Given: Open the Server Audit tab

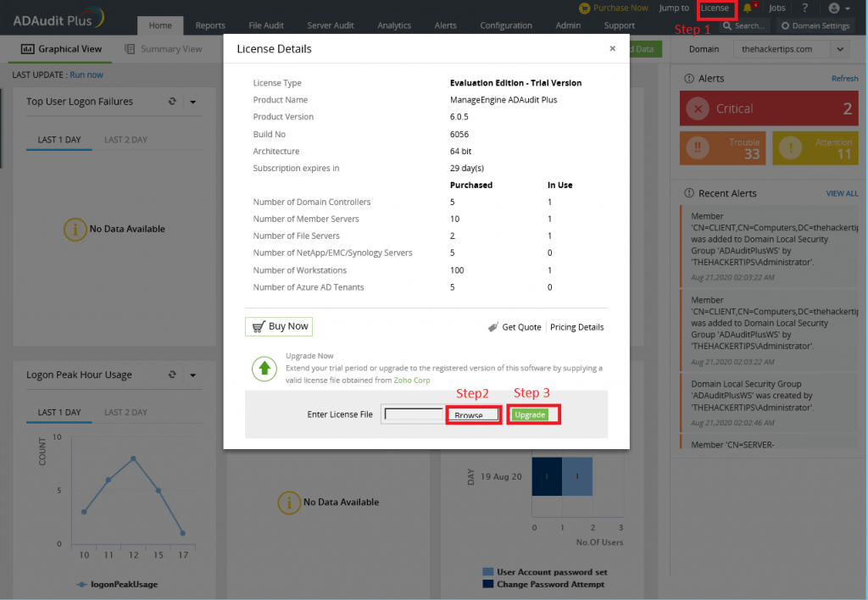Looking at the screenshot, I should pos(331,25).
